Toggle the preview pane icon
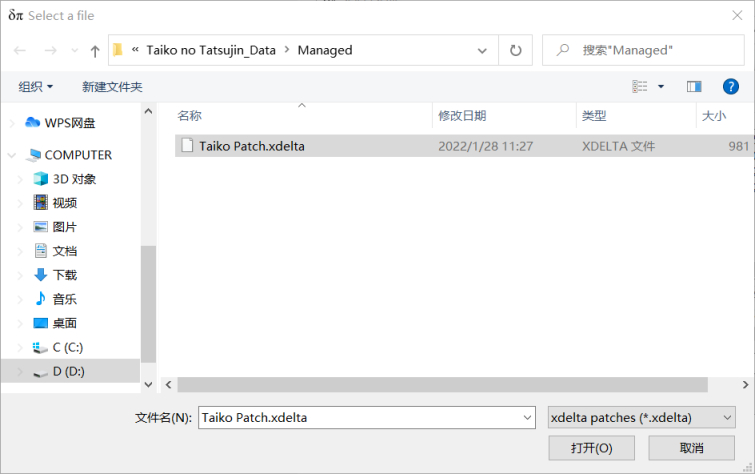The height and width of the screenshot is (474, 755). (x=694, y=87)
